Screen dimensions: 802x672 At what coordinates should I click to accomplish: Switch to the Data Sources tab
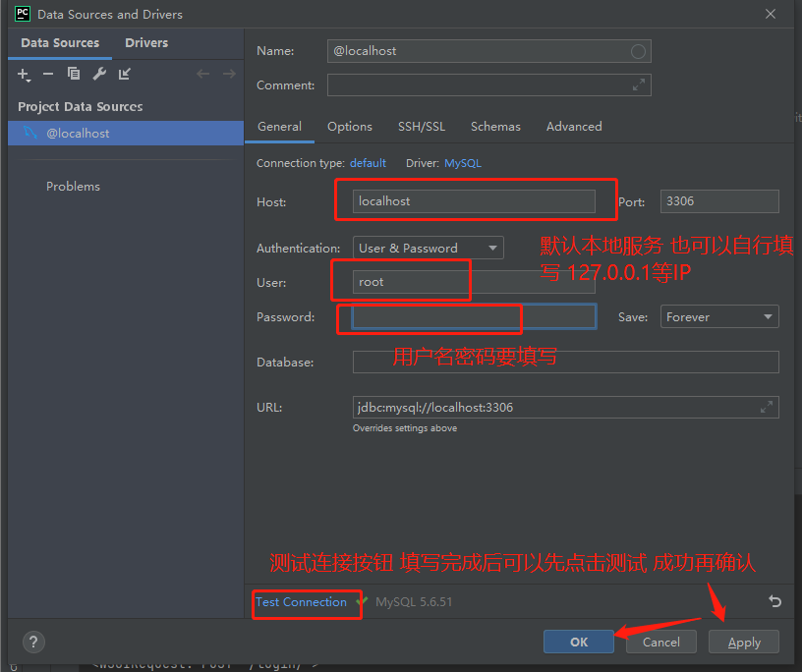(x=60, y=43)
